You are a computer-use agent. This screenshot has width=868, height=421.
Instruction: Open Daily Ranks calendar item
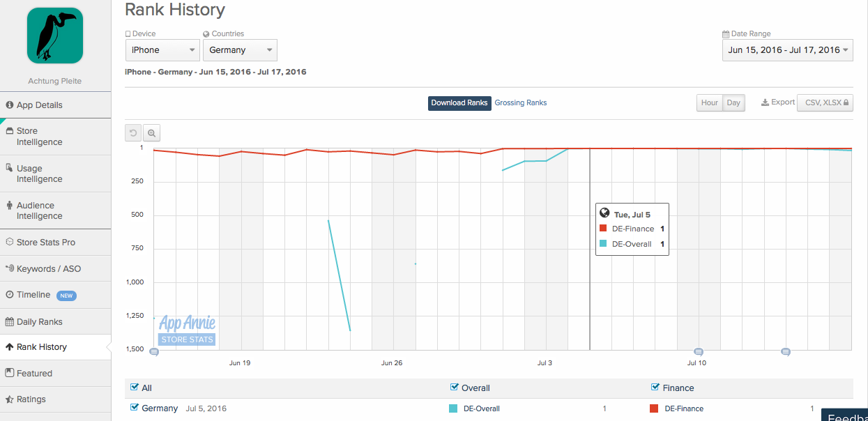click(39, 321)
